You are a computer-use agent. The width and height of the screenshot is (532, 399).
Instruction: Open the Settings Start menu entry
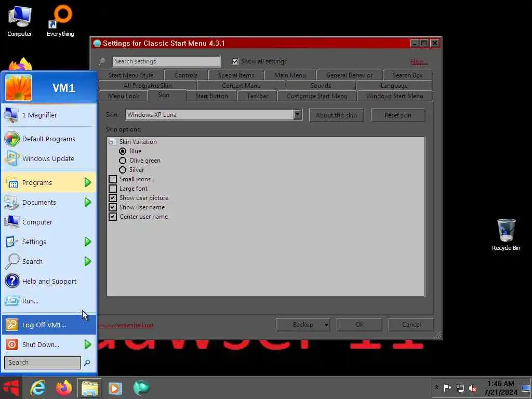tap(49, 242)
